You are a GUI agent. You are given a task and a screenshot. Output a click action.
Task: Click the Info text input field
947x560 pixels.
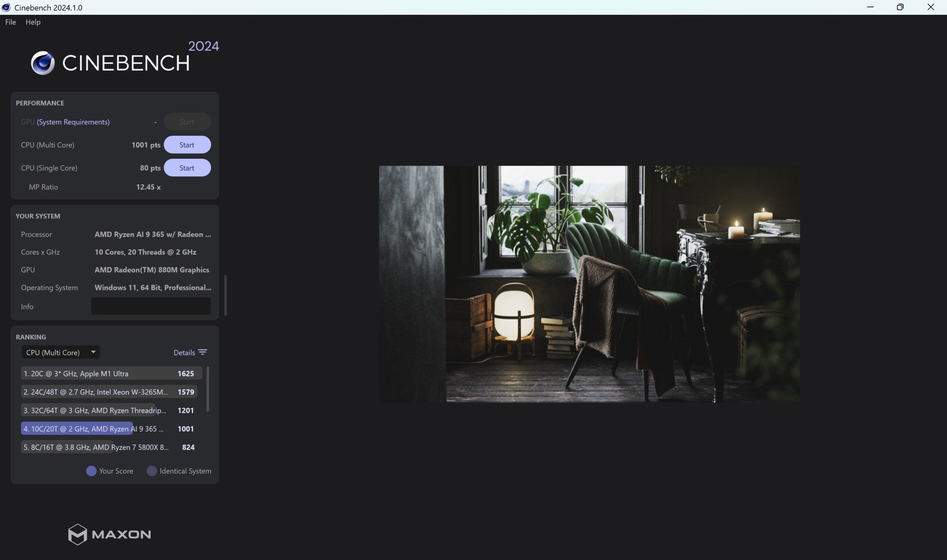tap(151, 306)
